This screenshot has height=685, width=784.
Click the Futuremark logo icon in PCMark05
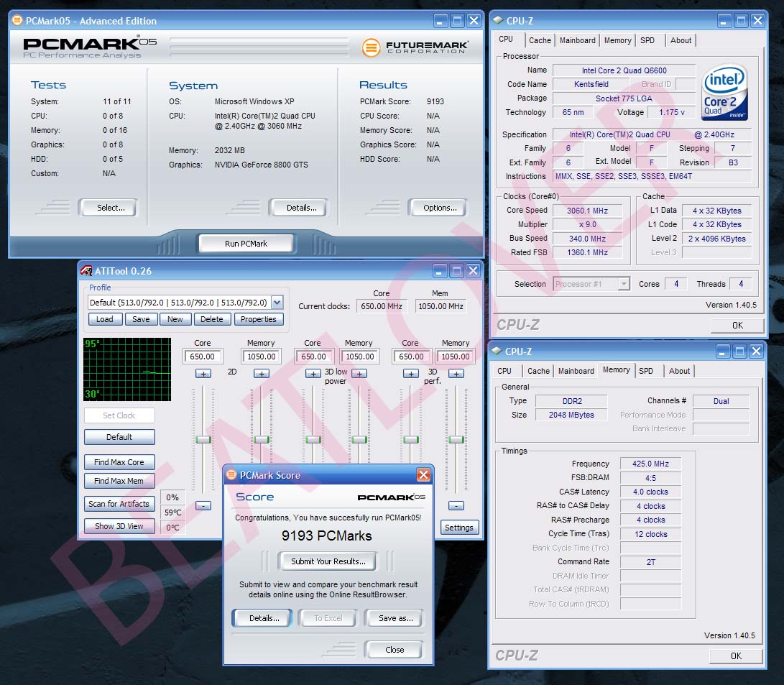point(371,47)
